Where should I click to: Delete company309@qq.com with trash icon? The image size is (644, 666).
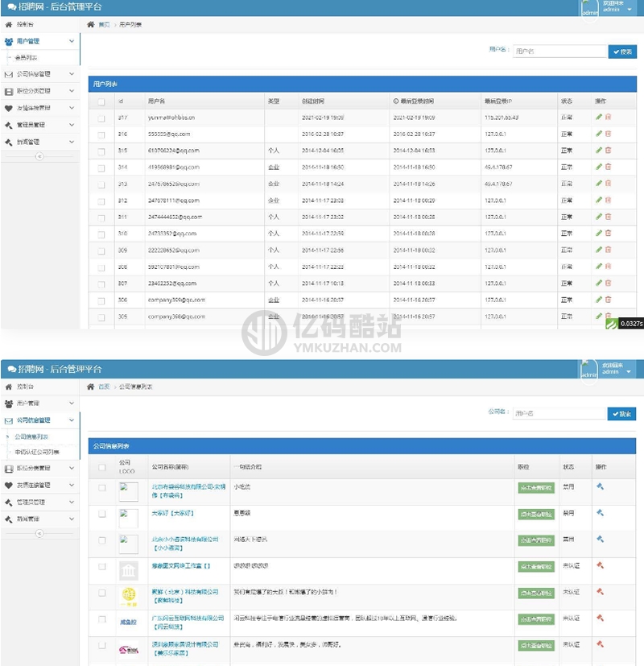click(x=608, y=300)
